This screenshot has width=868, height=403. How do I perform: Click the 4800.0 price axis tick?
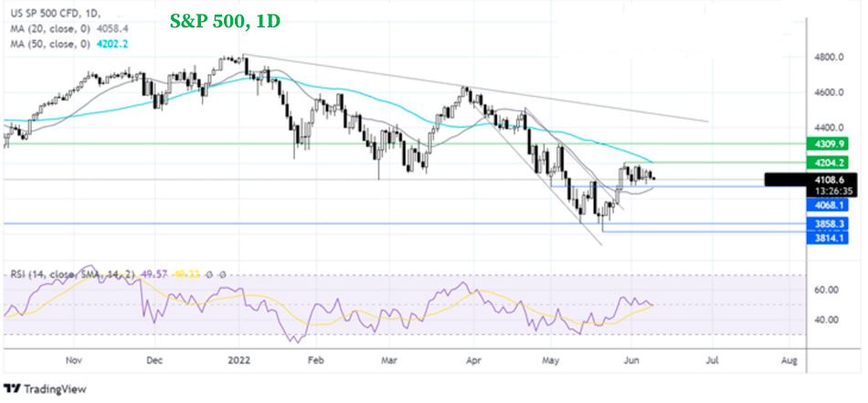coord(828,58)
